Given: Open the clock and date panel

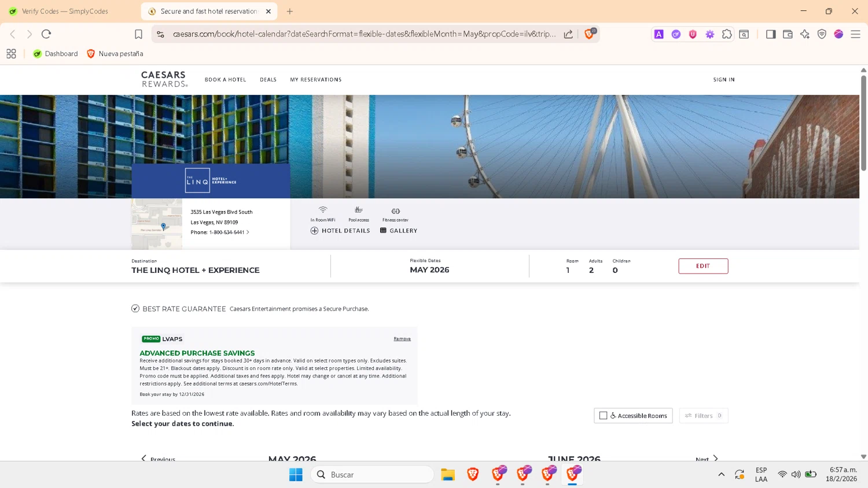Looking at the screenshot, I should [842, 475].
